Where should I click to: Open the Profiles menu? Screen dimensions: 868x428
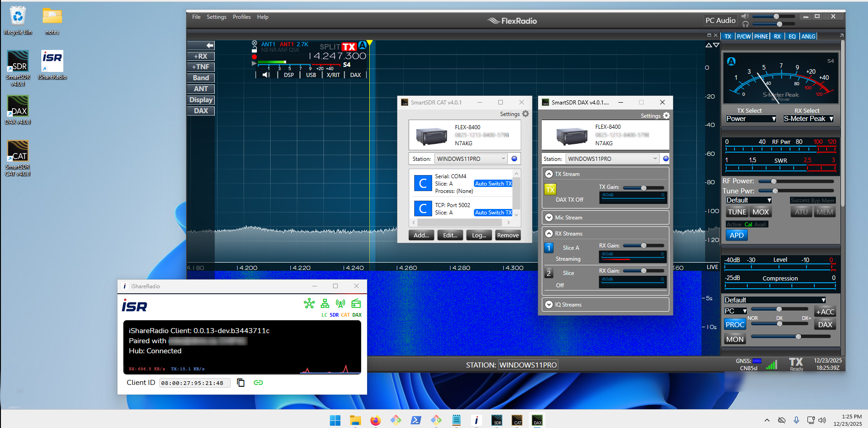pyautogui.click(x=242, y=16)
